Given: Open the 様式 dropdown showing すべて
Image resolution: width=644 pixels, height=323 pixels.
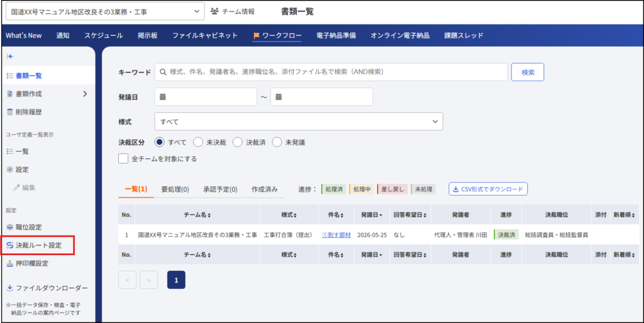Looking at the screenshot, I should [x=299, y=122].
